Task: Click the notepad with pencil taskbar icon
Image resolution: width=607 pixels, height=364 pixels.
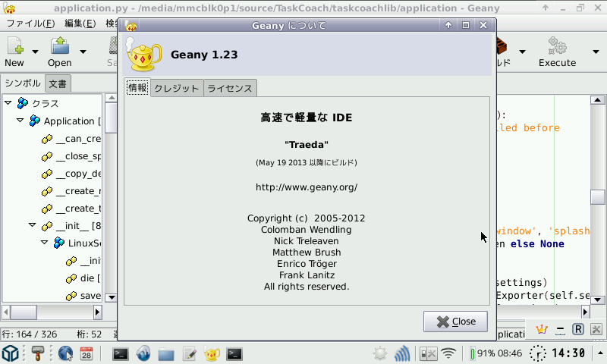Action: coord(189,354)
